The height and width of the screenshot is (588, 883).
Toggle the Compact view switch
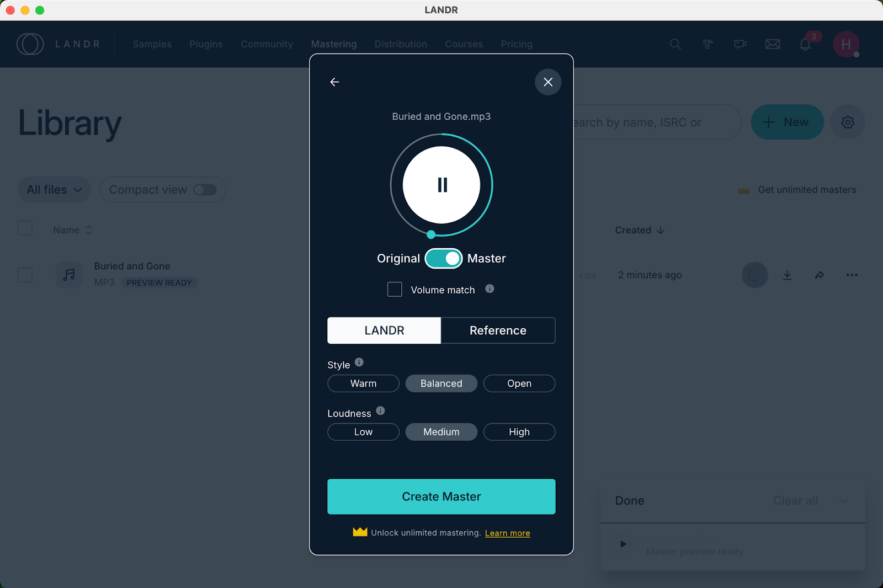click(x=205, y=190)
